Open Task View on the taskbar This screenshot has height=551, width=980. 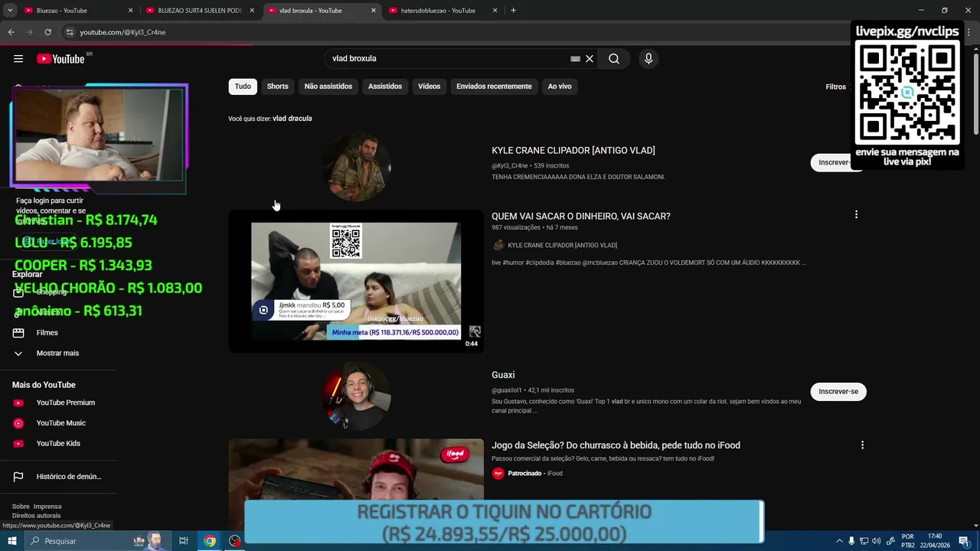pos(184,541)
